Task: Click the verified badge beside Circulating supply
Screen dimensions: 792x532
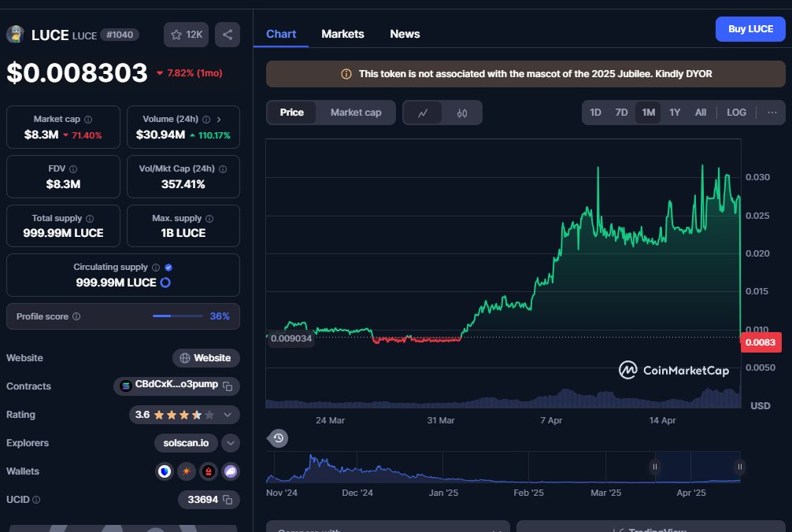Action: coord(168,268)
